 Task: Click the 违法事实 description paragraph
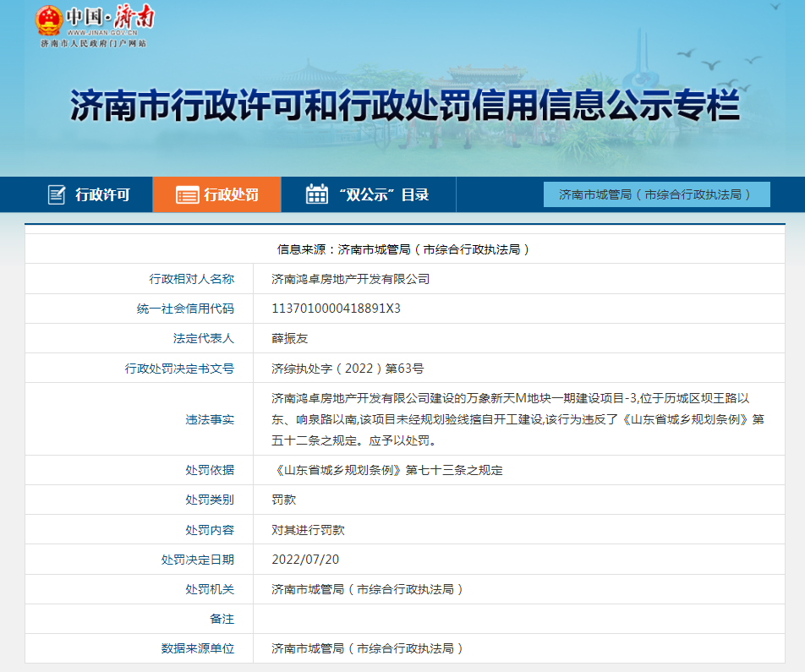click(x=518, y=419)
